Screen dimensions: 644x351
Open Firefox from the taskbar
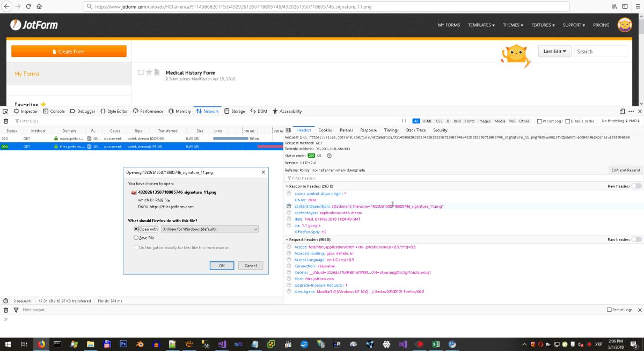coord(41,344)
